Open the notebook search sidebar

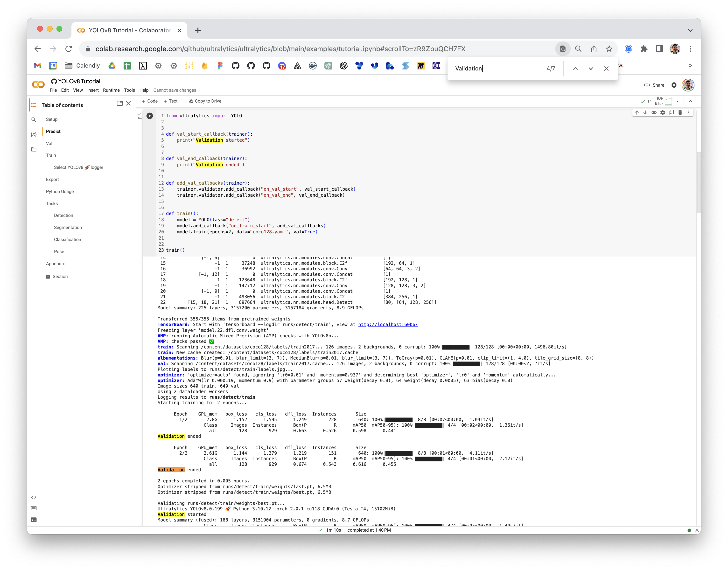pos(34,119)
